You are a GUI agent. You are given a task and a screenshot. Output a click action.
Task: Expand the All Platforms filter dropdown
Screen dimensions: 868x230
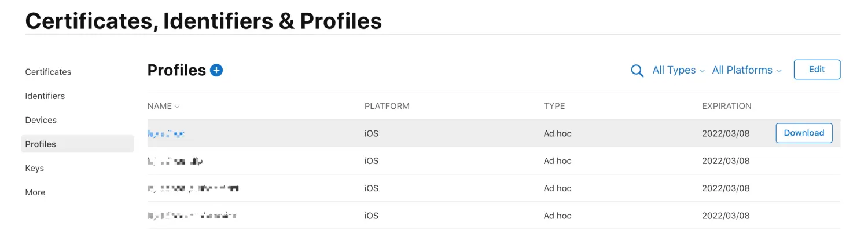click(747, 70)
